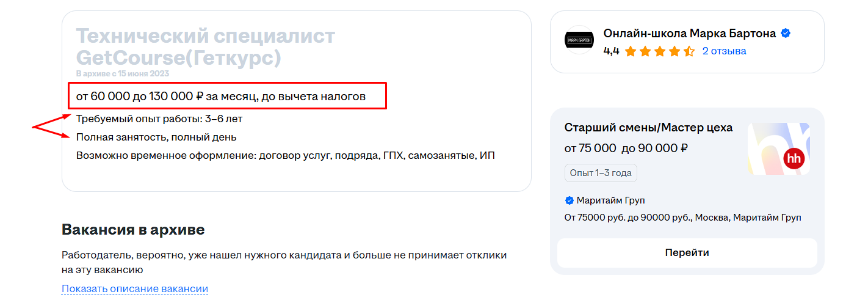The width and height of the screenshot is (868, 297).
Task: Open the Старший смены/Мастер цеха vacancy title
Action: 648,128
